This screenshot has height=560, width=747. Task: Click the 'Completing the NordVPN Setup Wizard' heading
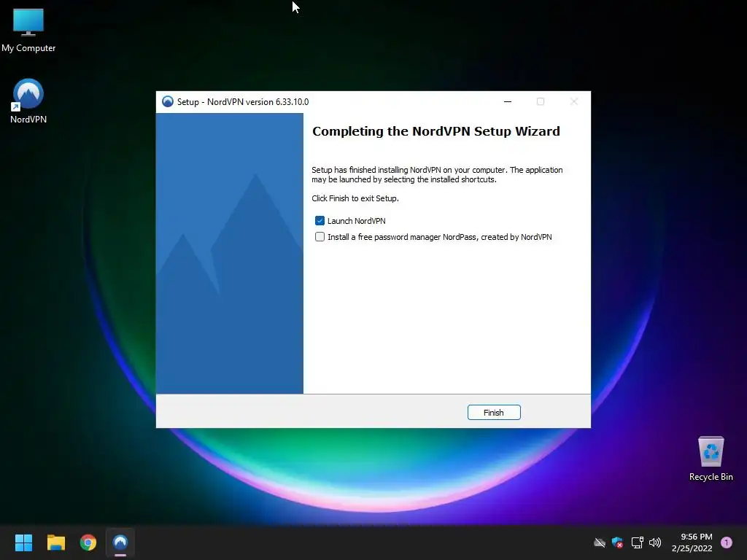(436, 131)
